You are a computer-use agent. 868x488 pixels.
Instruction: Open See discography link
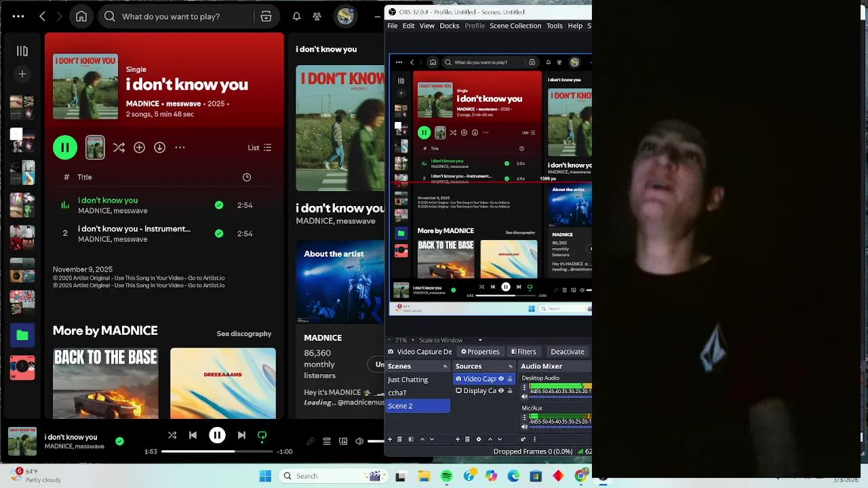[244, 333]
